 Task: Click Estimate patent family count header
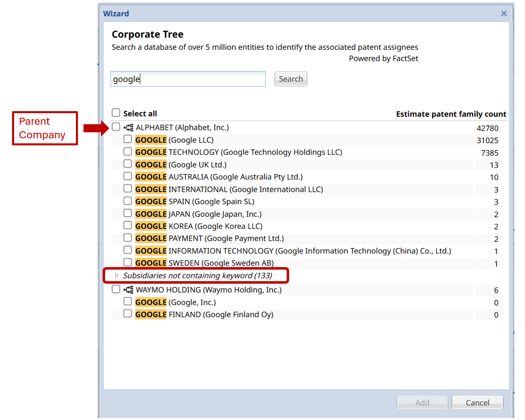451,114
